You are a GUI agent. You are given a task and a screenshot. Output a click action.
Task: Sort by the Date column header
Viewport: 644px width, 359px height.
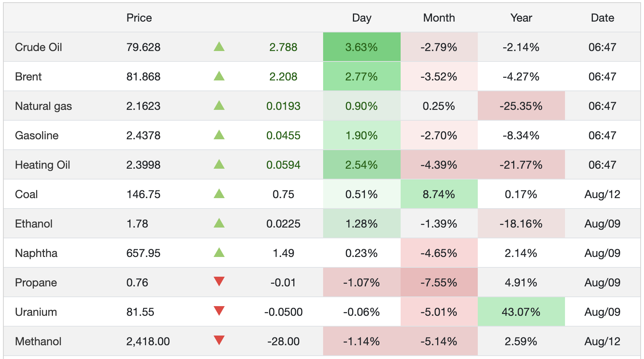click(602, 18)
